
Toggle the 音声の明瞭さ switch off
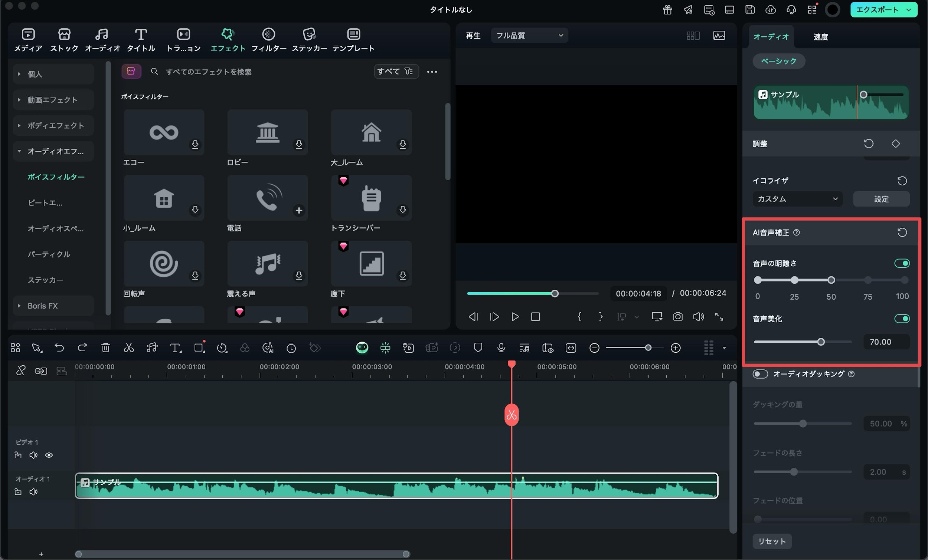(x=902, y=263)
